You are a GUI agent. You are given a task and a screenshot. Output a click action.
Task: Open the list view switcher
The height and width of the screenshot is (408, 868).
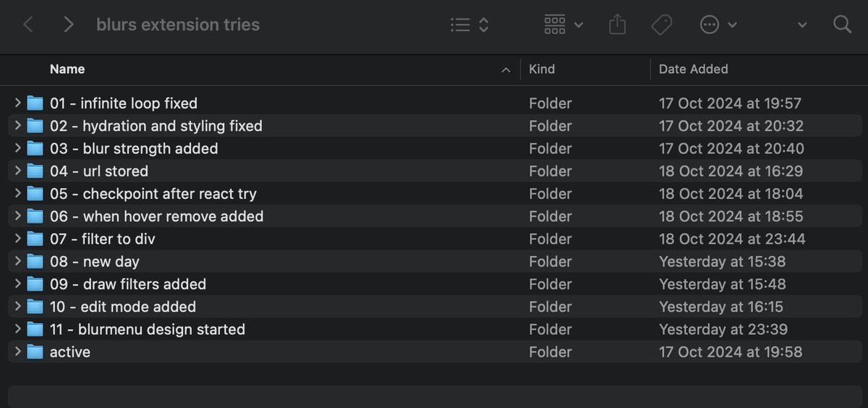click(469, 25)
